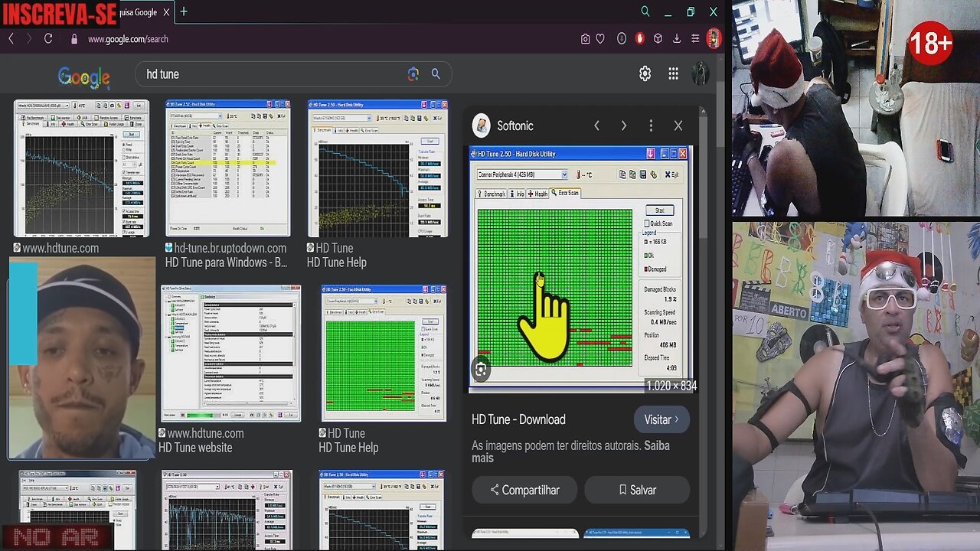Open the easy setup sliders icon
The height and width of the screenshot is (551, 980).
click(695, 39)
